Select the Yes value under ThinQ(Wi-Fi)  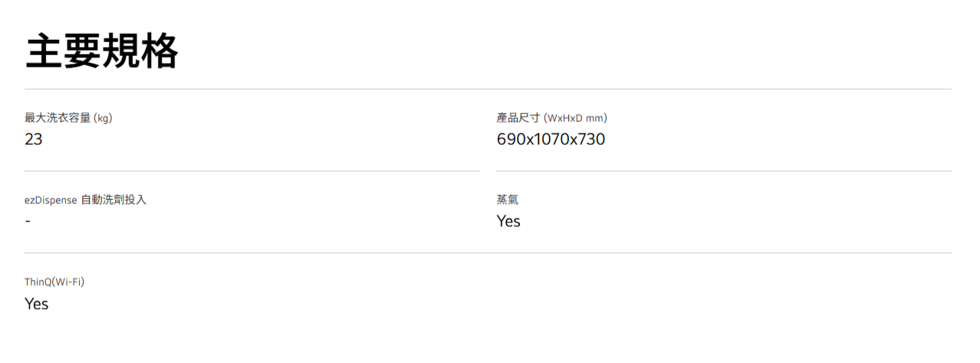37,304
